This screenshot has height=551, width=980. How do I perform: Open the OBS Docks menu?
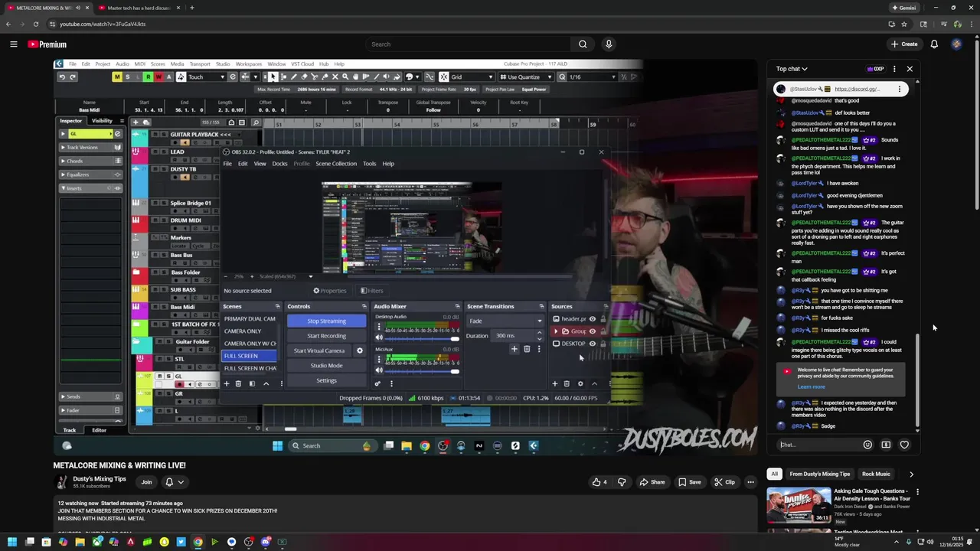tap(279, 164)
